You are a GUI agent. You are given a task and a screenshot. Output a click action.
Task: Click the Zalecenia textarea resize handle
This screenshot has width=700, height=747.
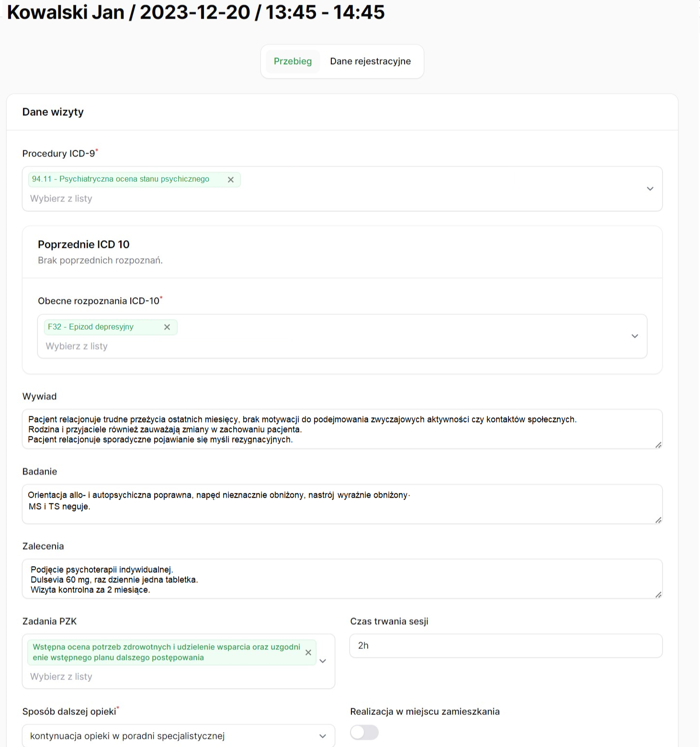pyautogui.click(x=658, y=595)
